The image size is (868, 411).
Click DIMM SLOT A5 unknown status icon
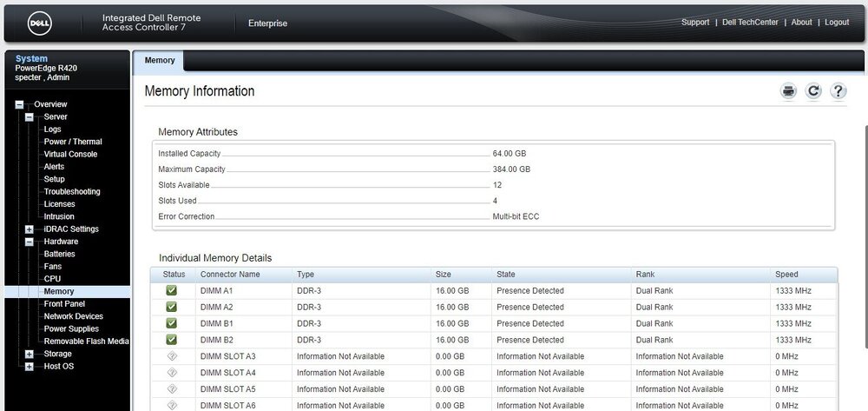point(171,389)
